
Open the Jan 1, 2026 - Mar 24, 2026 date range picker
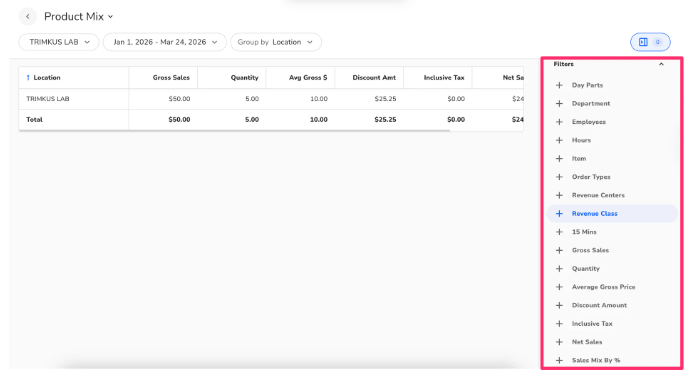pos(164,42)
